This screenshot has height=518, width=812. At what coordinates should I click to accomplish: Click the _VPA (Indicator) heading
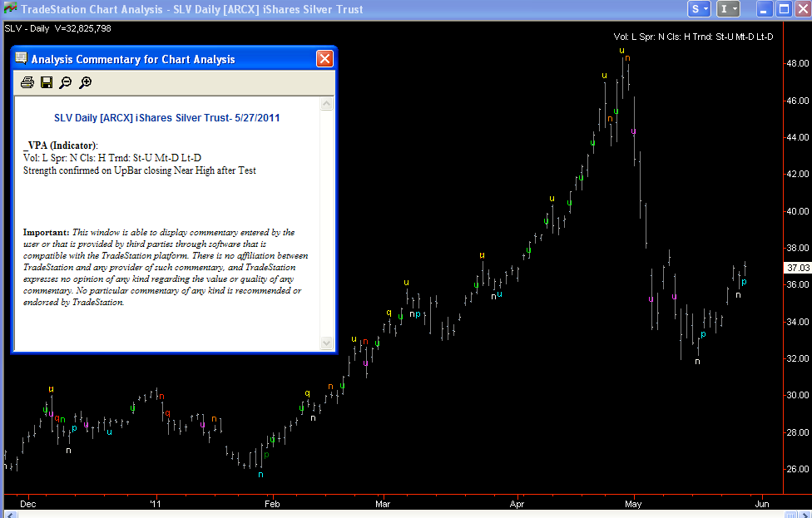(x=61, y=146)
